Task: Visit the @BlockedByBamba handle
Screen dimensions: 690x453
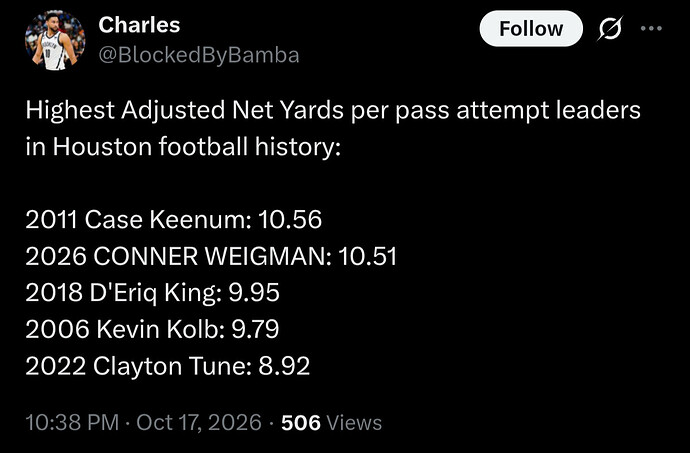Action: (199, 55)
